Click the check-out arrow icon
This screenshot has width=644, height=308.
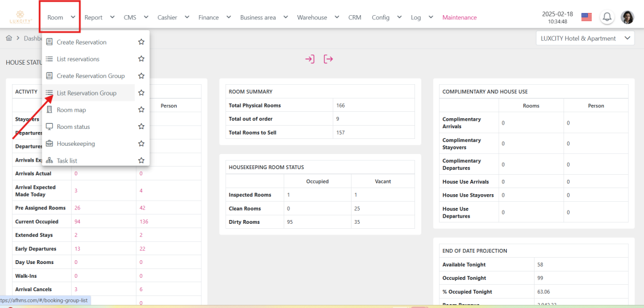click(328, 59)
